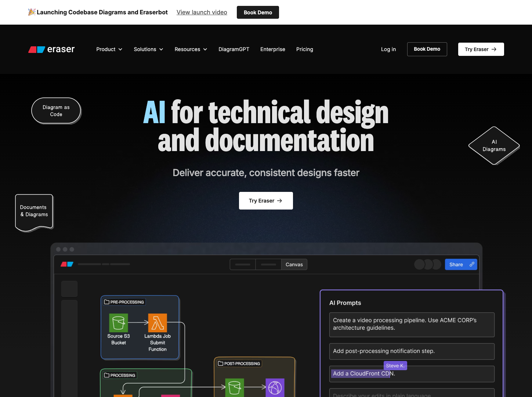Screen dimensions: 532x397
Task: Click the 'Add post-processing notification step' prompt field
Action: coord(412,351)
